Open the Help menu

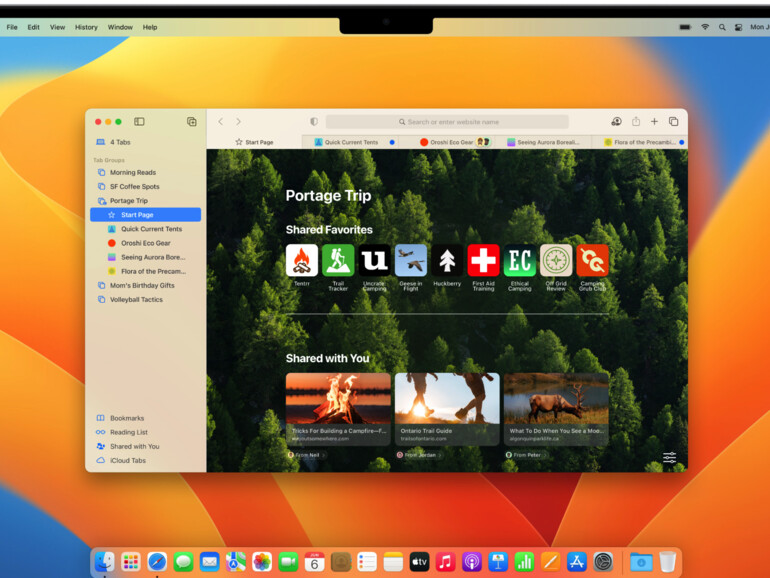point(150,27)
